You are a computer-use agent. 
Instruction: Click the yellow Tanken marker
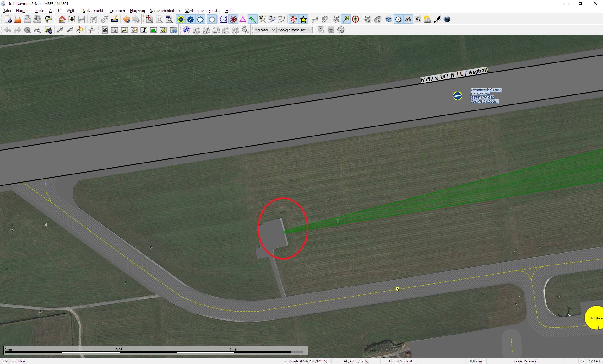[x=596, y=318]
